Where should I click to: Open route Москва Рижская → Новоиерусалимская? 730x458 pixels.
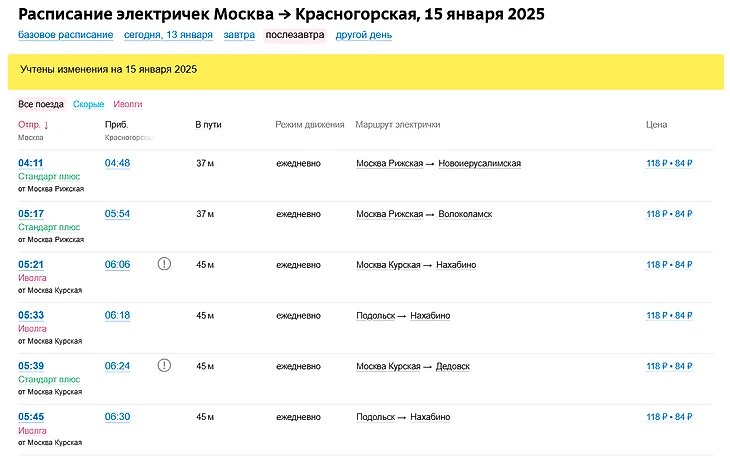438,163
